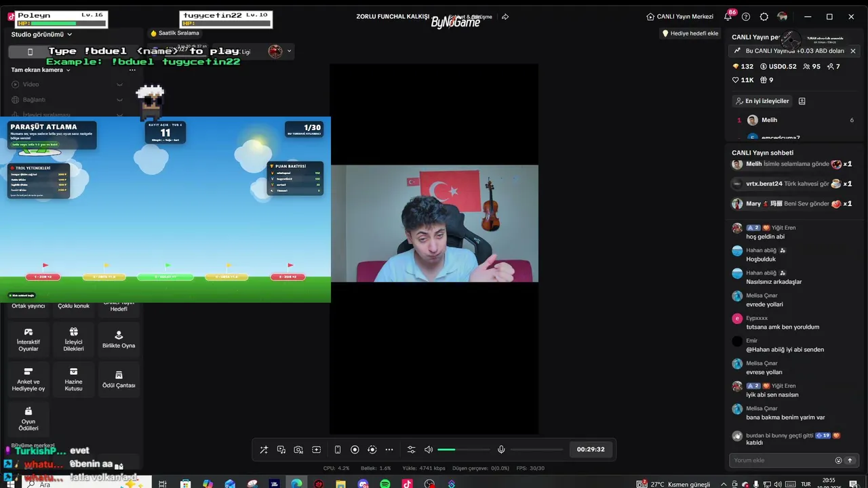The width and height of the screenshot is (868, 488).
Task: Open emoji picker in comment box
Action: point(838,460)
